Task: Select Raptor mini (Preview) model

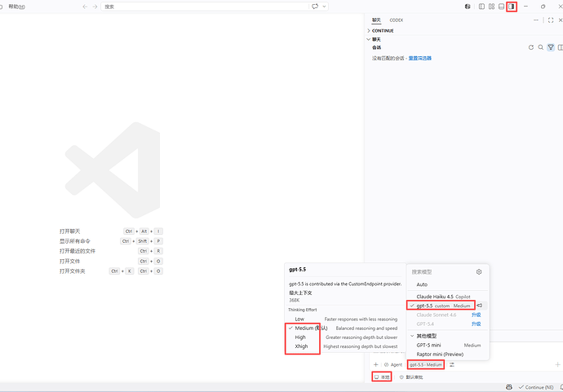Action: click(x=447, y=355)
